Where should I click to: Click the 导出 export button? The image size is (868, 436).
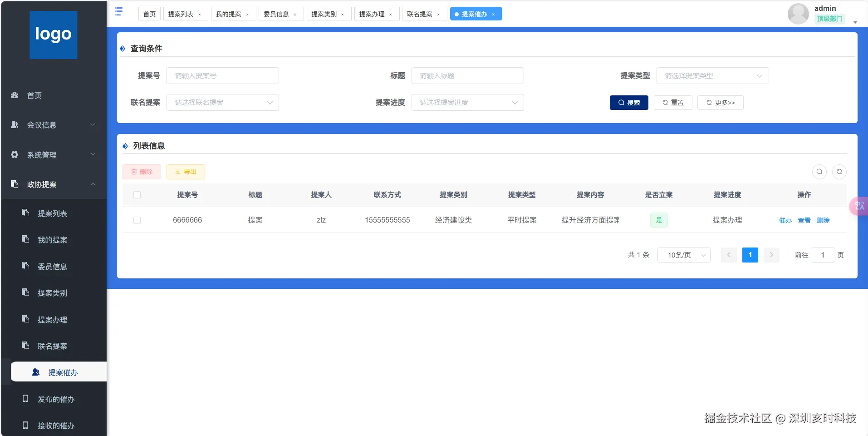(186, 172)
